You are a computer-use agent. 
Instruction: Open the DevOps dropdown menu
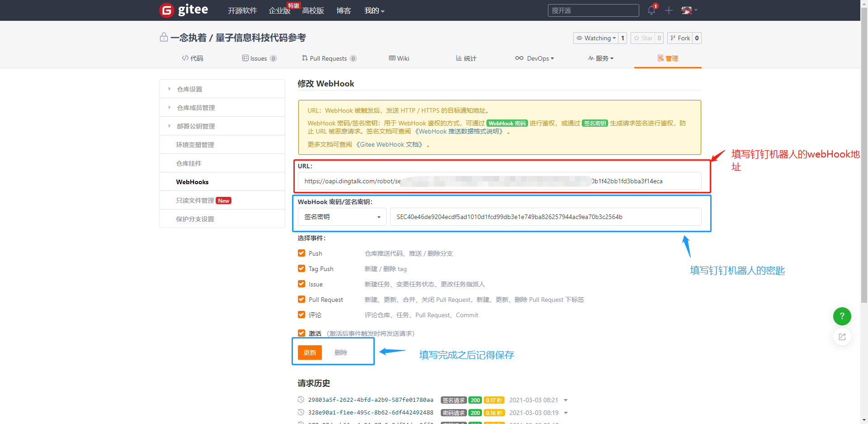point(535,58)
